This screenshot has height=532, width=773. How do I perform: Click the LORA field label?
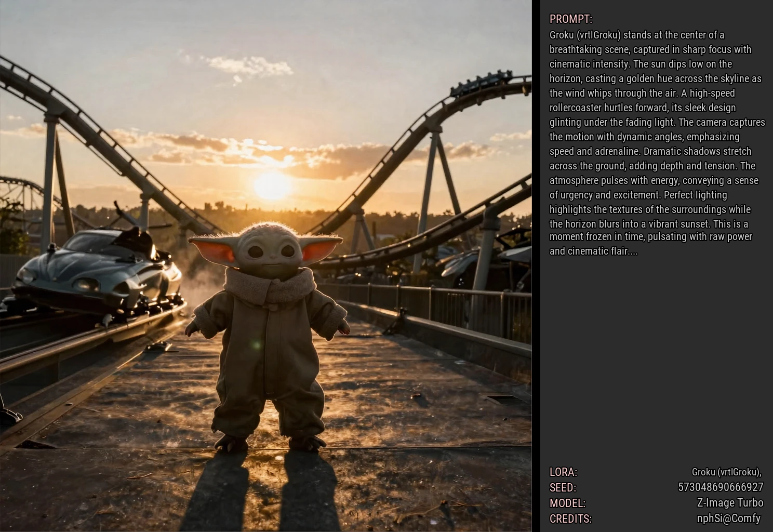[563, 472]
